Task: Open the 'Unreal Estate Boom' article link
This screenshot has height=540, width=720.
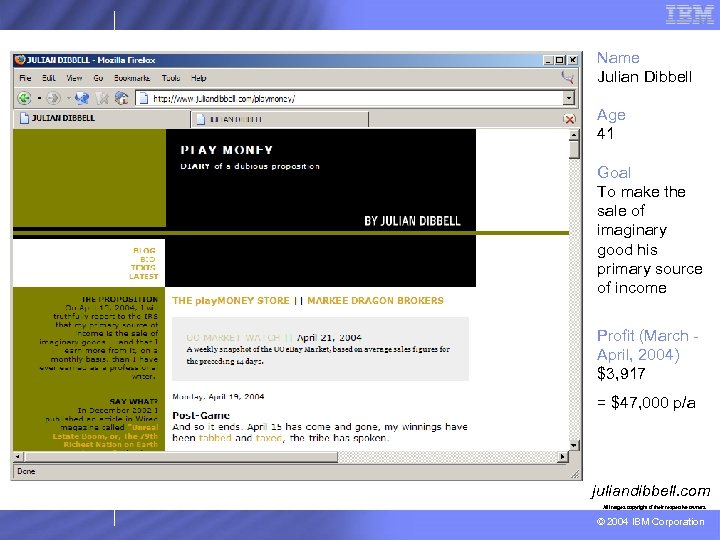Action: click(105, 436)
